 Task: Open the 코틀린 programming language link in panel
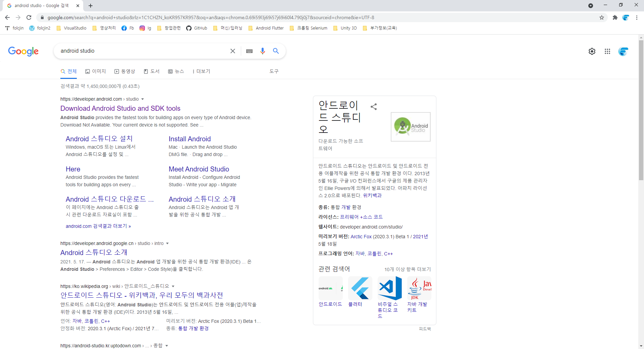374,254
